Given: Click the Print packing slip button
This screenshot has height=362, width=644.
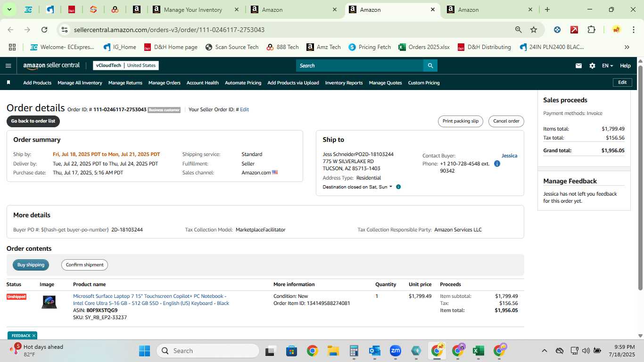Looking at the screenshot, I should [x=461, y=121].
